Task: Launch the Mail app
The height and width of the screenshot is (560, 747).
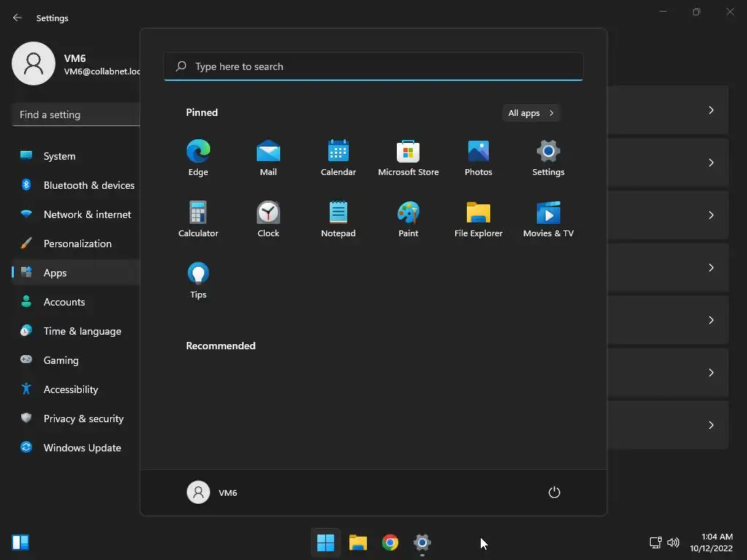Action: point(268,157)
